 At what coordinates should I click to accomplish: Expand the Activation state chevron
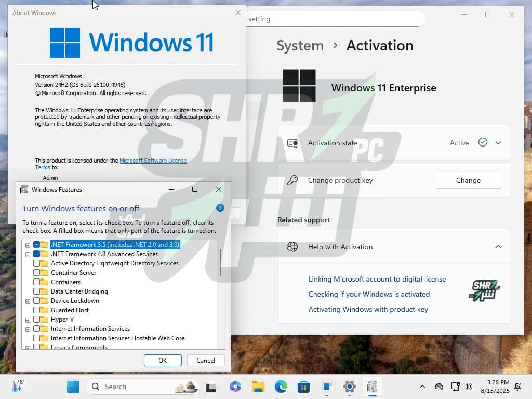(x=498, y=143)
